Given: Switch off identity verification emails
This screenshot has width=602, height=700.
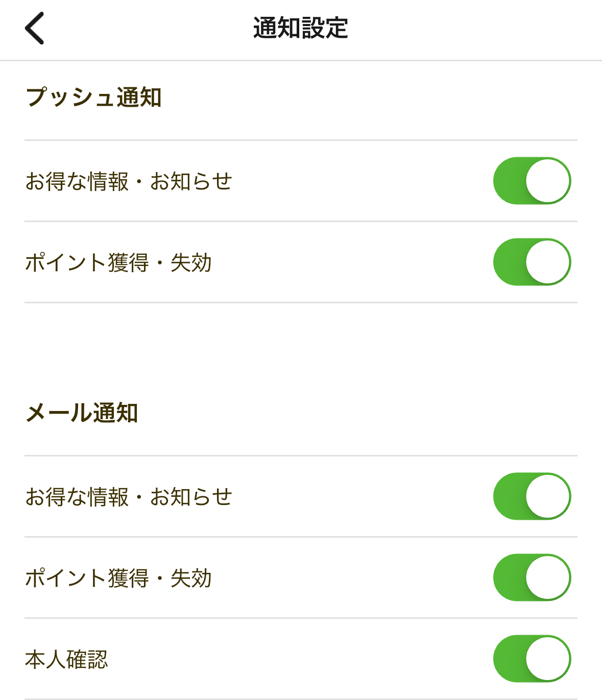Looking at the screenshot, I should coord(532,659).
